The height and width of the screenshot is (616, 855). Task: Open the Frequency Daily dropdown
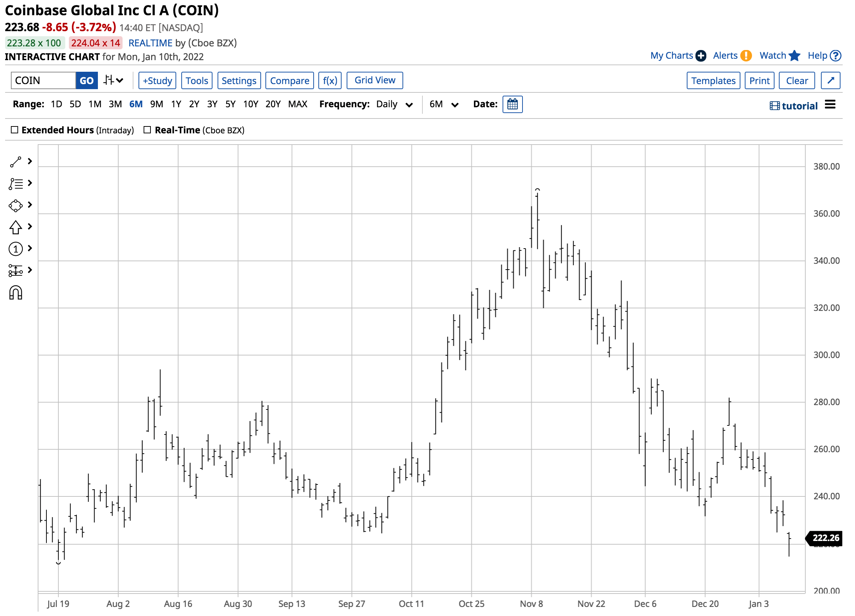point(395,104)
